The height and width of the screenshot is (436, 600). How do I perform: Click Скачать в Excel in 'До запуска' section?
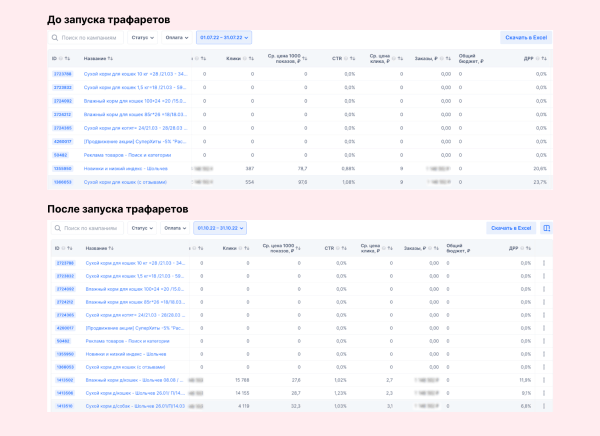526,38
